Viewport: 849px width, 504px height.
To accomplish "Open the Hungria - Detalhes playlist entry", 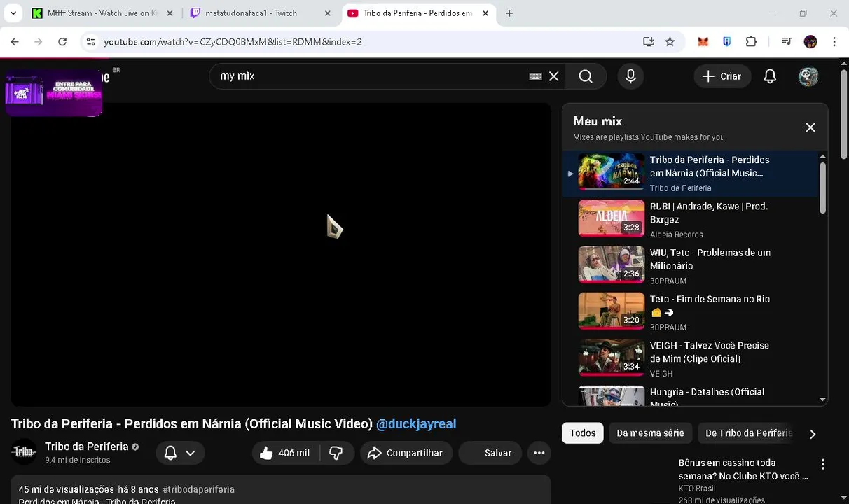I will (x=690, y=395).
